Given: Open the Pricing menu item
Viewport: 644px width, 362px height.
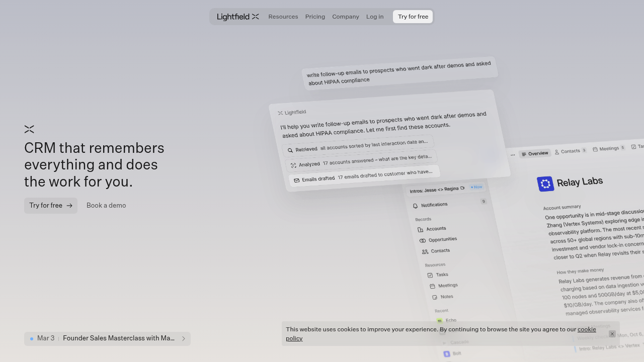Looking at the screenshot, I should (315, 17).
